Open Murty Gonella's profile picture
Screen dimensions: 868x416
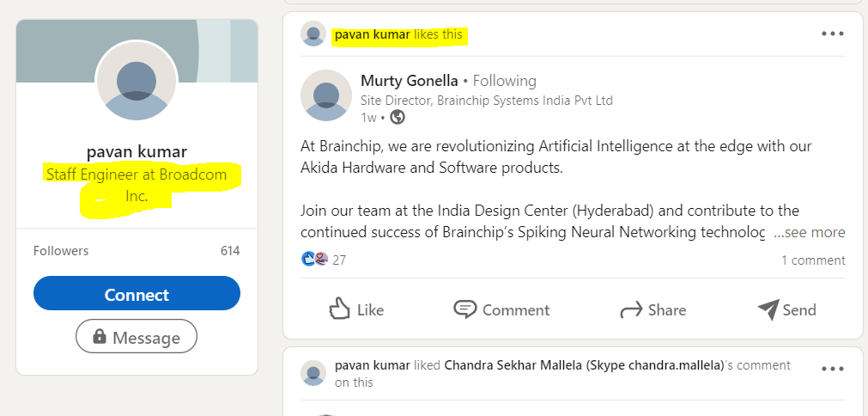[326, 95]
